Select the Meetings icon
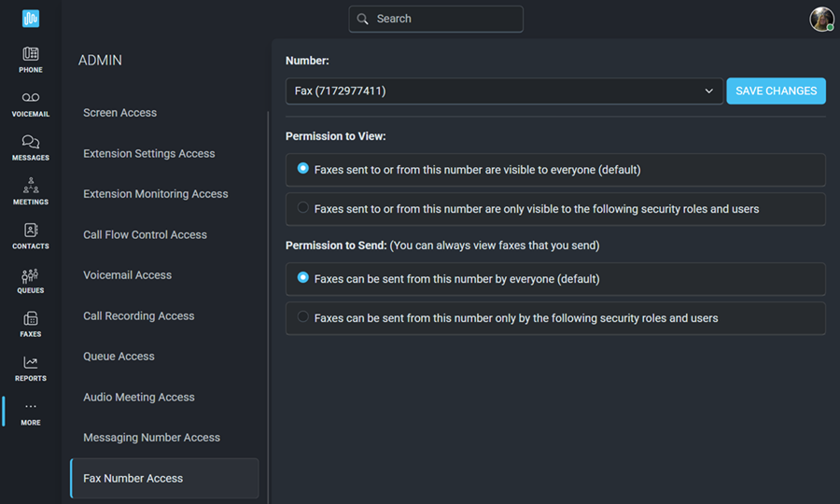 [x=31, y=186]
